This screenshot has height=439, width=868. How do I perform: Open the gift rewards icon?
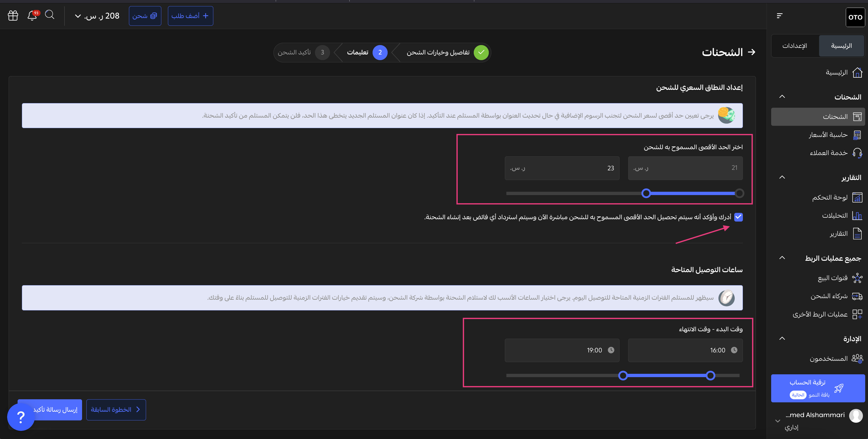coord(13,16)
